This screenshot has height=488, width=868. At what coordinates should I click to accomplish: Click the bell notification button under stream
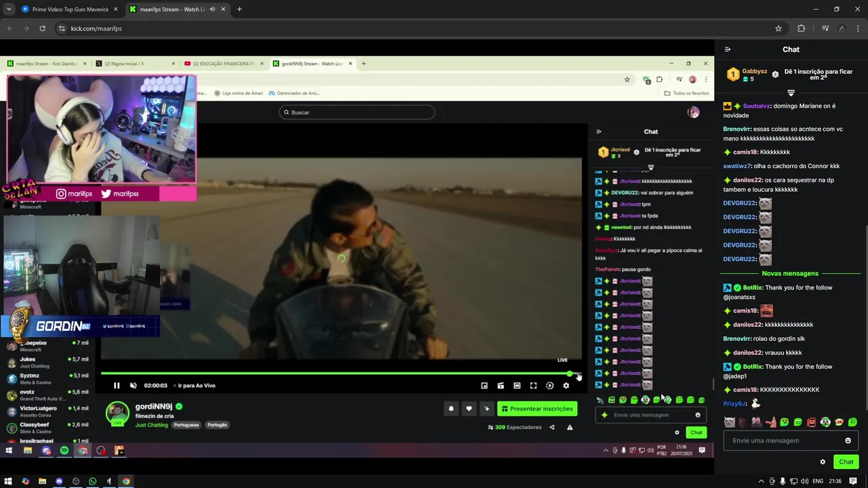click(x=451, y=409)
